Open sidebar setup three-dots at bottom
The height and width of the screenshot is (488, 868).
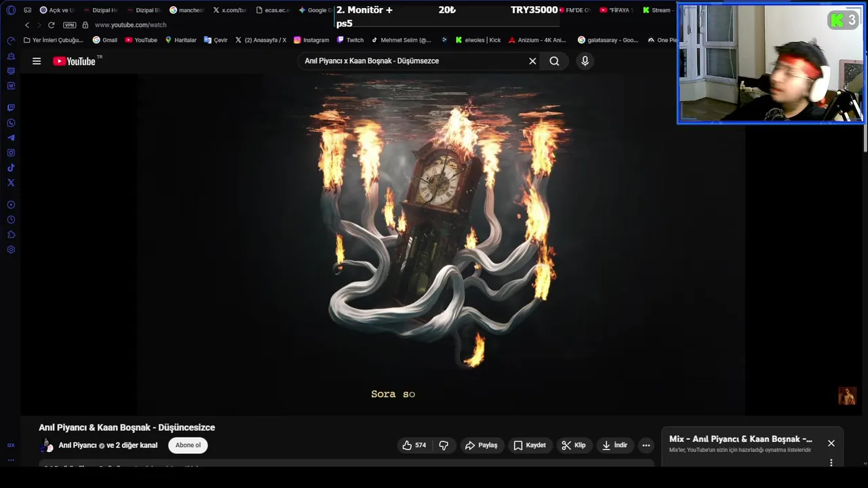[11, 460]
